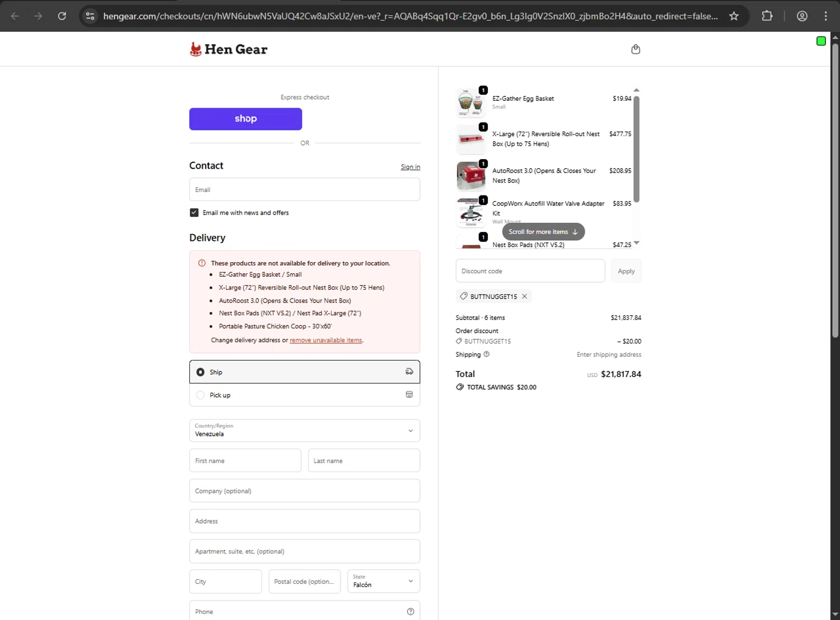Click the Hen Gear logo
This screenshot has width=840, height=620.
pos(228,49)
